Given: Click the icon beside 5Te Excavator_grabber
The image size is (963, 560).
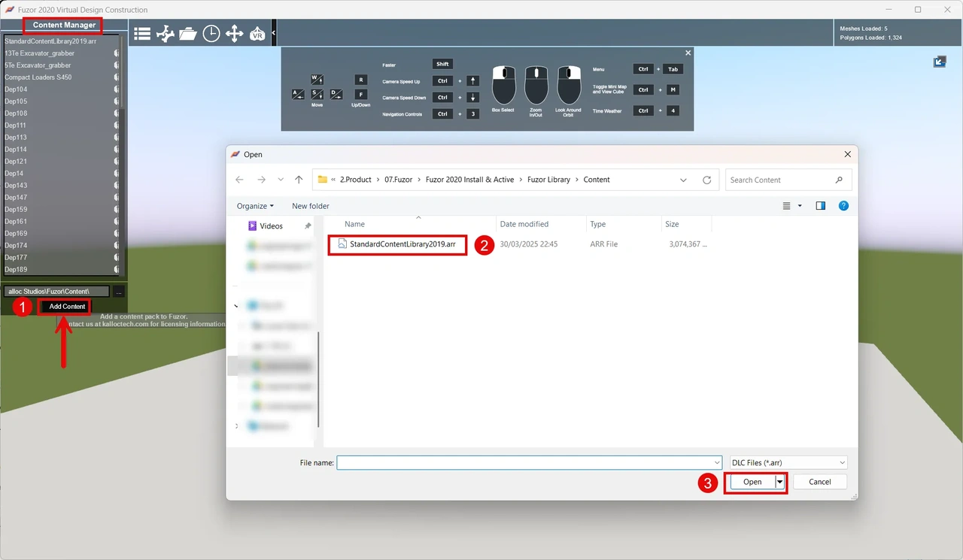Looking at the screenshot, I should click(117, 65).
